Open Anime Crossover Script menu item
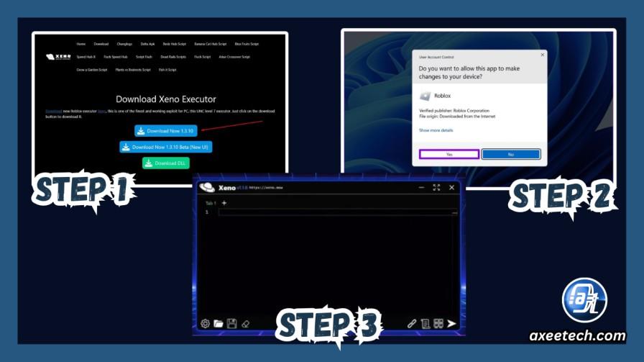Viewport: 644px width, 362px height. tap(234, 57)
